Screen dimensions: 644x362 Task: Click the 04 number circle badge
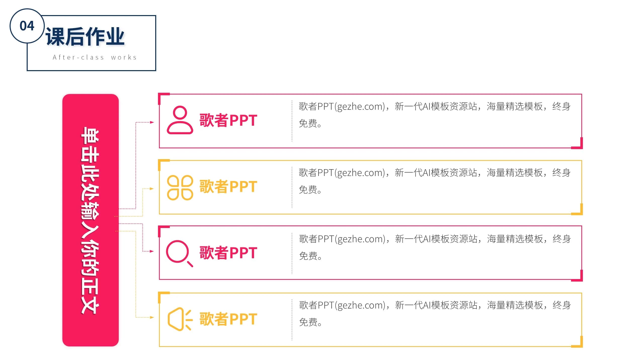coord(27,26)
